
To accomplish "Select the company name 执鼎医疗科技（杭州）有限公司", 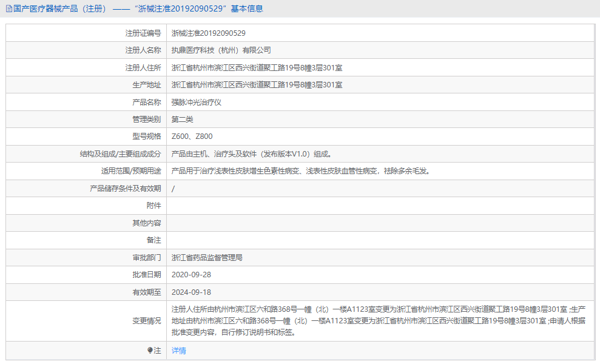I will click(221, 50).
